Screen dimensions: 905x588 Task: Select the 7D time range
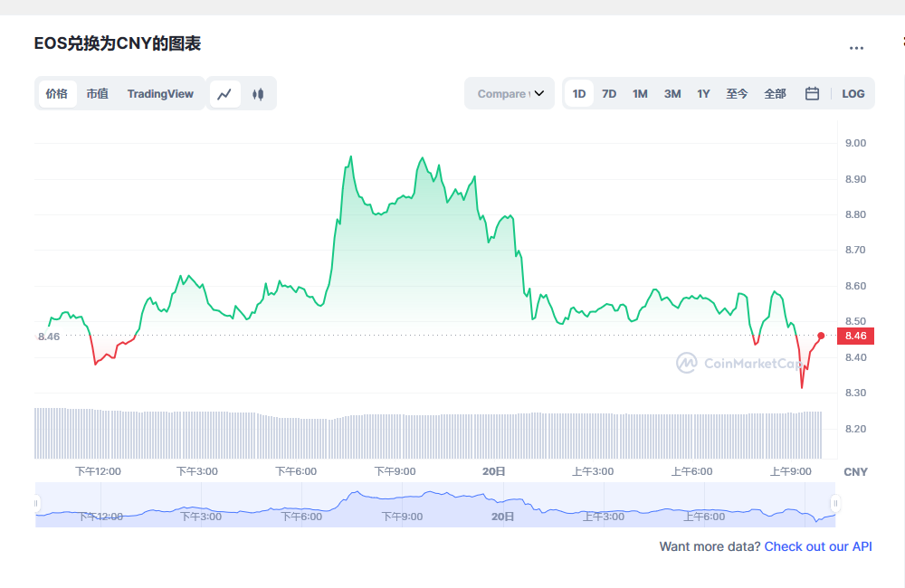point(609,93)
